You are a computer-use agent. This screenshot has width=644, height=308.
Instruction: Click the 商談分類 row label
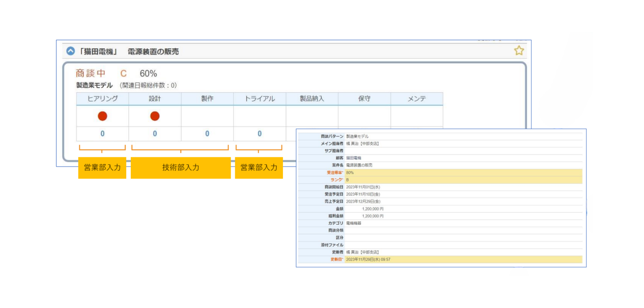point(336,230)
